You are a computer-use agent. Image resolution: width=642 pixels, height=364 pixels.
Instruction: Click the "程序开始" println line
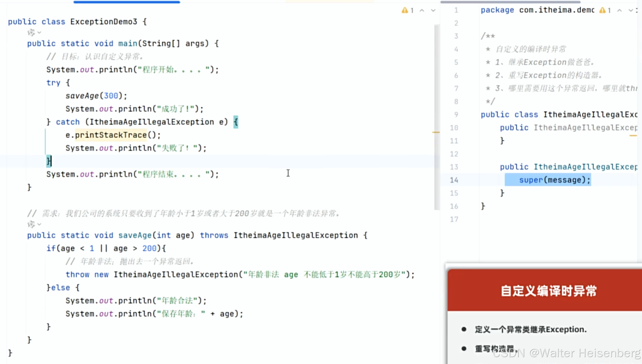click(x=132, y=70)
